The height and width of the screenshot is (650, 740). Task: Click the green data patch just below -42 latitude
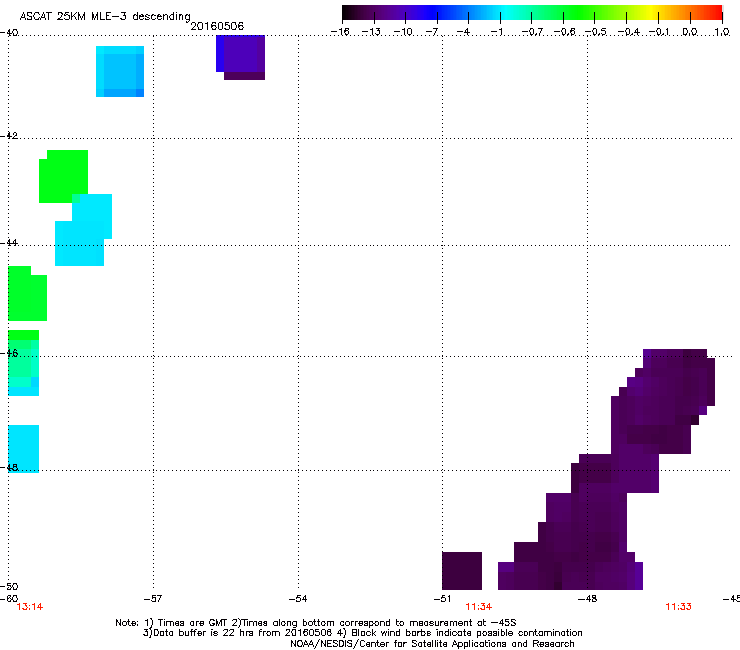pyautogui.click(x=63, y=177)
